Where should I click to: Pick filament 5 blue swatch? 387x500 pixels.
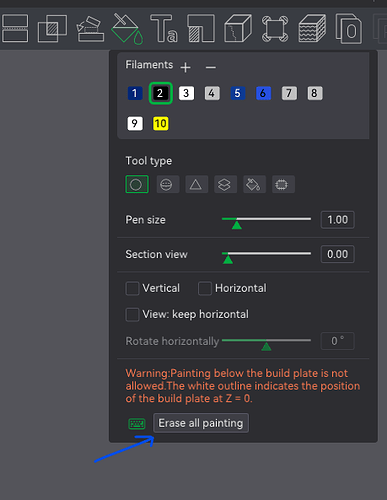(238, 93)
